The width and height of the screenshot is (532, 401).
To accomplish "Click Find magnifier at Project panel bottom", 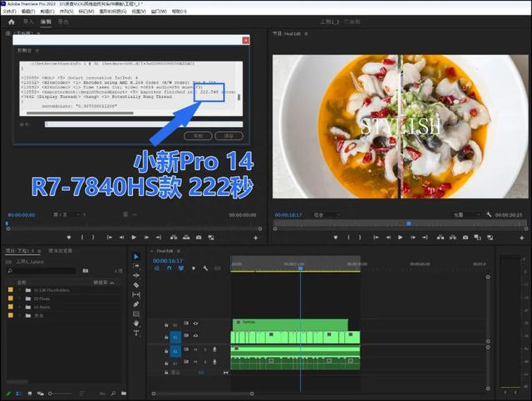I will tap(113, 394).
